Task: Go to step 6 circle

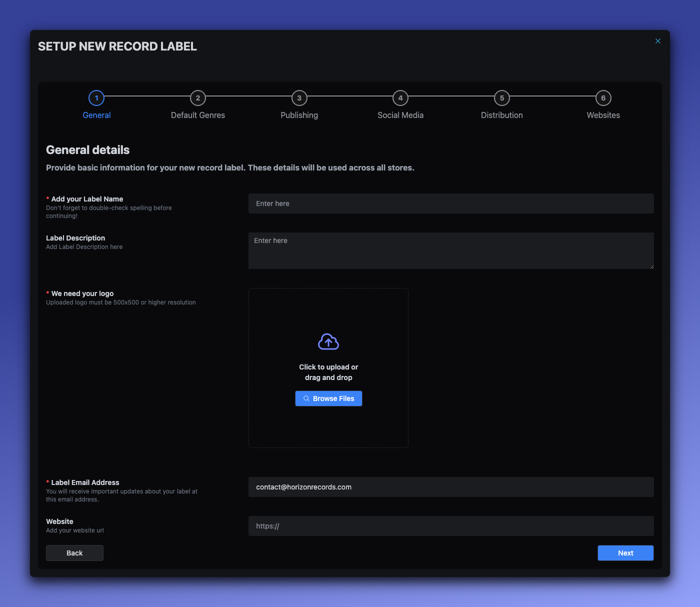Action: 603,98
